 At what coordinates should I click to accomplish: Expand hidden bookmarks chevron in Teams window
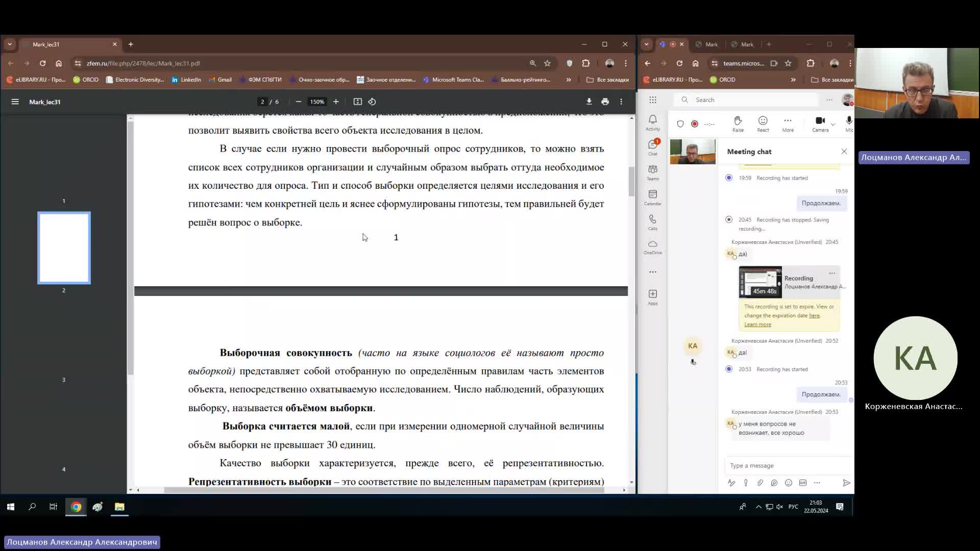click(x=793, y=80)
